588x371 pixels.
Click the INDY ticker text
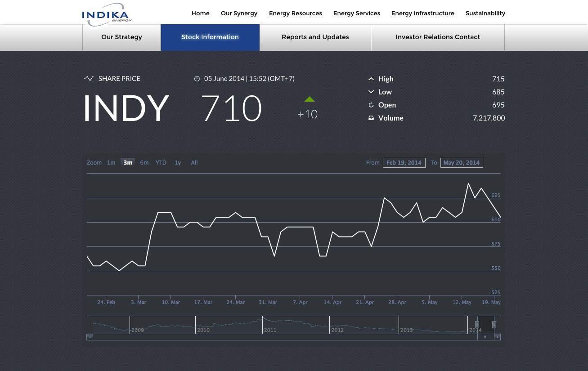click(126, 108)
